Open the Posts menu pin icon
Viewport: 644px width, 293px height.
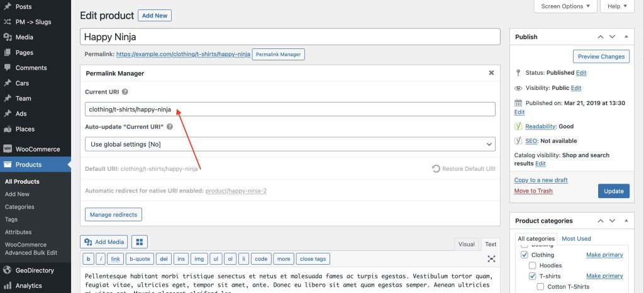tap(8, 6)
